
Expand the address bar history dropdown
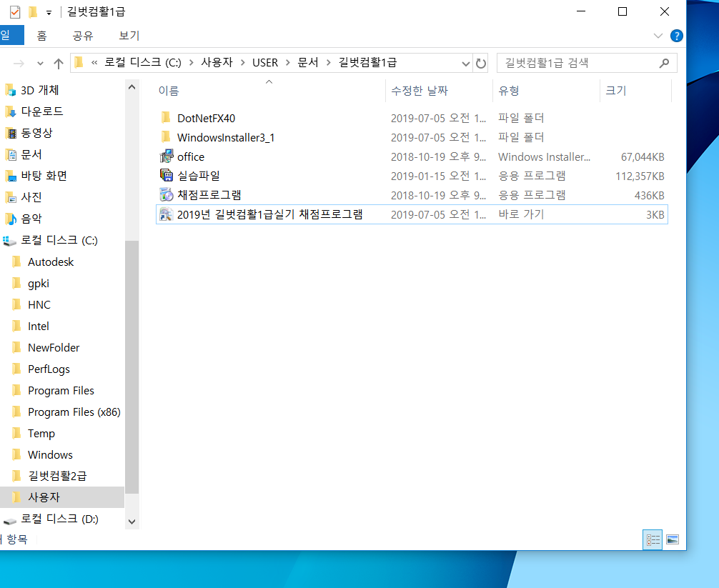point(466,63)
